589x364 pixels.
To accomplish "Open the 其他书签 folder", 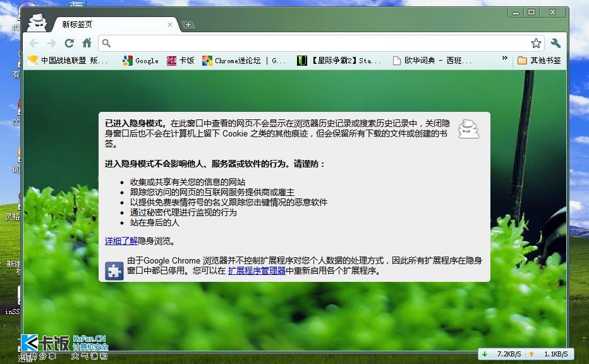I will pos(539,61).
